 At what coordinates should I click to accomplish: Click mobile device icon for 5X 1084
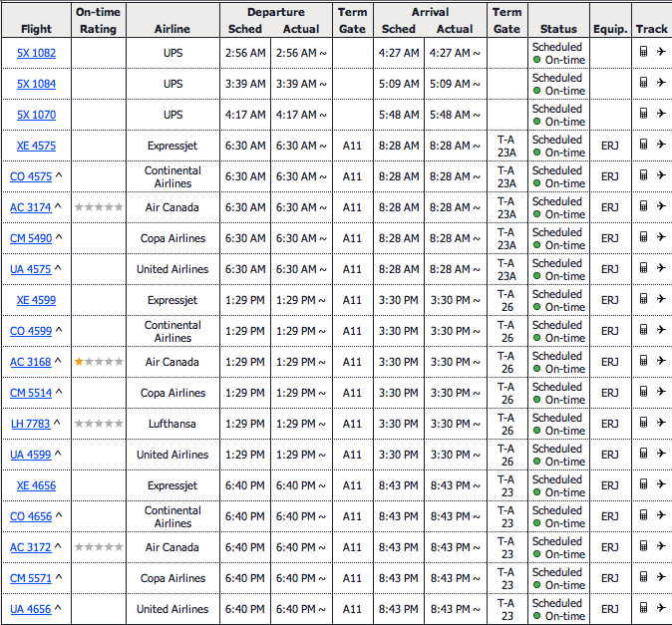point(643,83)
